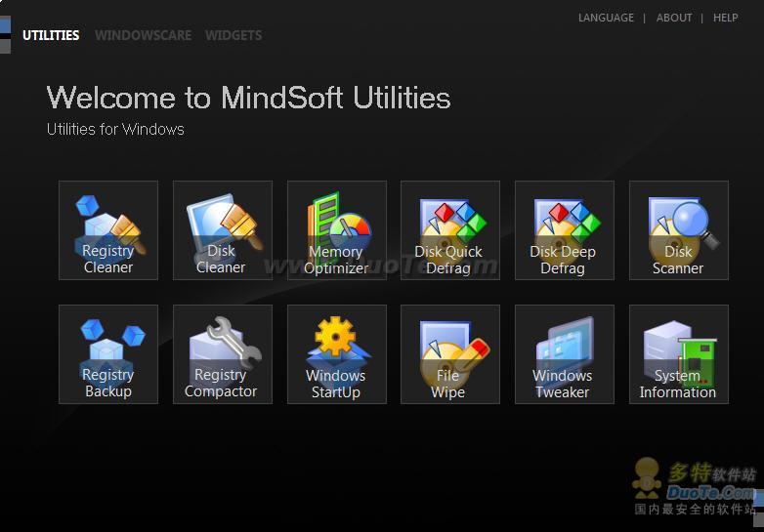View System Information
The image size is (764, 532).
click(x=679, y=354)
